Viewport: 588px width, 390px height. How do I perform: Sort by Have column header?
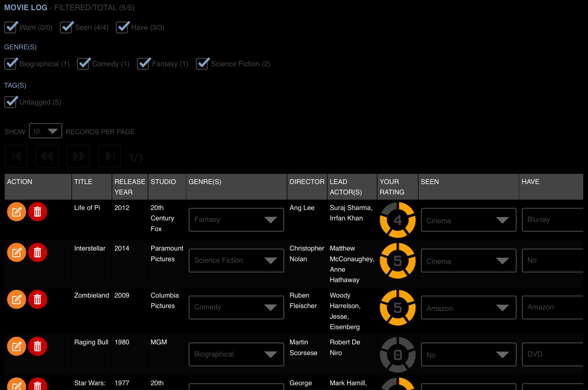(x=551, y=187)
